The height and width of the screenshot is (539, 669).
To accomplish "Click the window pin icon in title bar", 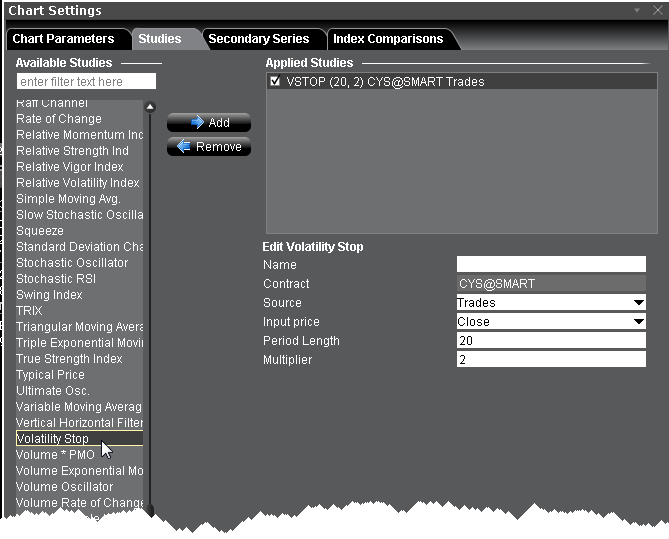I will (638, 10).
